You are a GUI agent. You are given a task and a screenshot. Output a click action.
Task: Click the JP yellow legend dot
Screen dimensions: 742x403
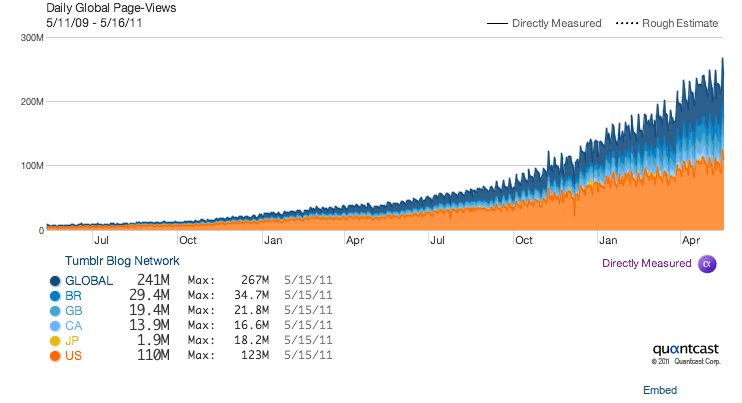(x=54, y=341)
